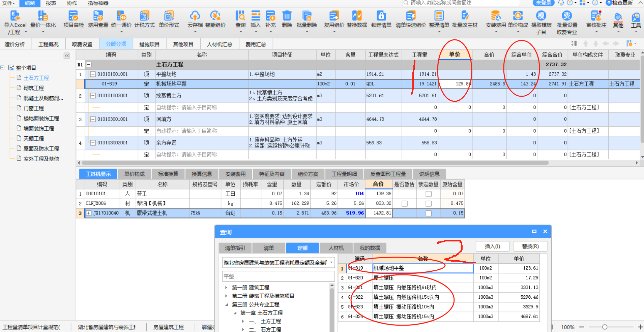Collapse item 010103002001 余方弃置
The image size is (644, 332).
(93, 143)
